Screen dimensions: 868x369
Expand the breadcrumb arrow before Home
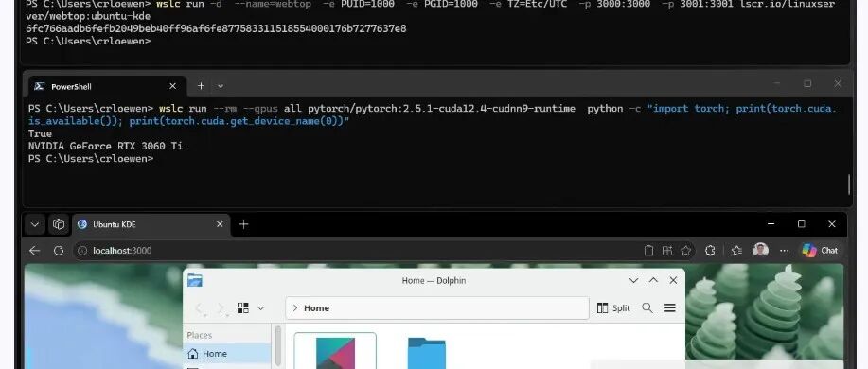tap(295, 308)
